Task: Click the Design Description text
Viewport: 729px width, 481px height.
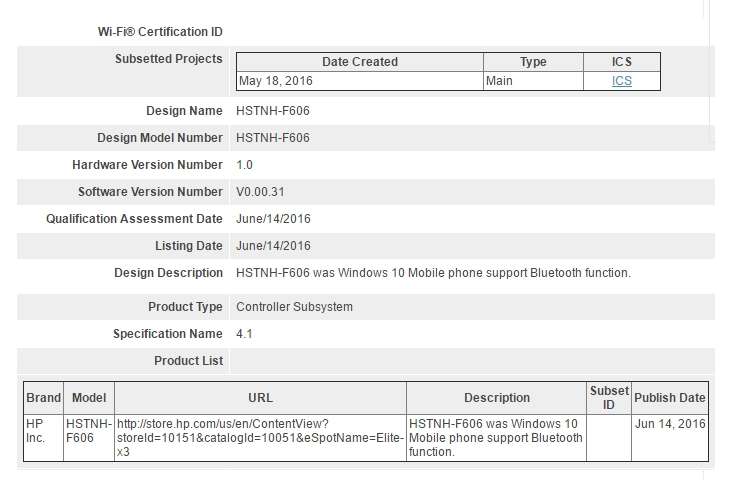Action: [433, 273]
